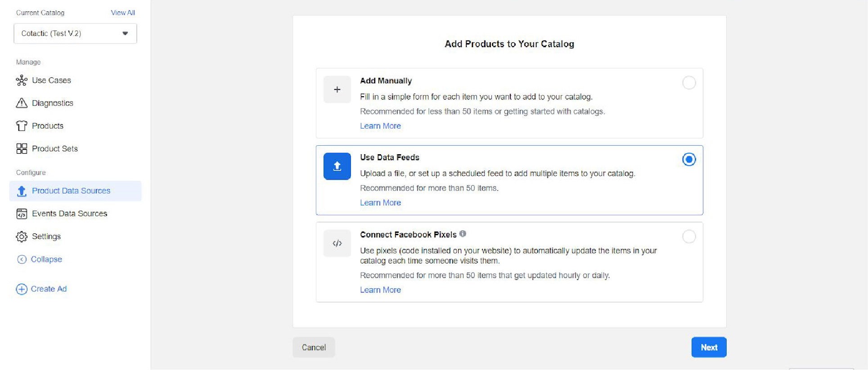This screenshot has height=370, width=868.
Task: Open Product Sets via its grid icon
Action: click(21, 148)
